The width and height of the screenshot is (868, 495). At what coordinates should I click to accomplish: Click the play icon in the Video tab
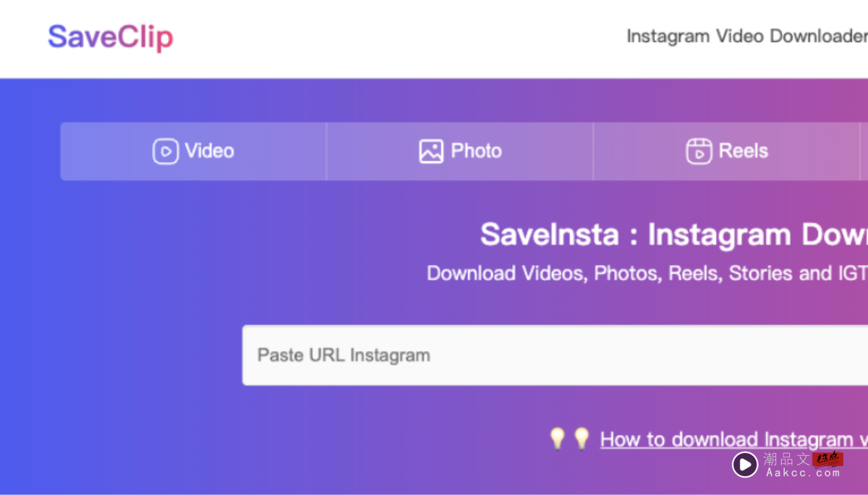165,151
